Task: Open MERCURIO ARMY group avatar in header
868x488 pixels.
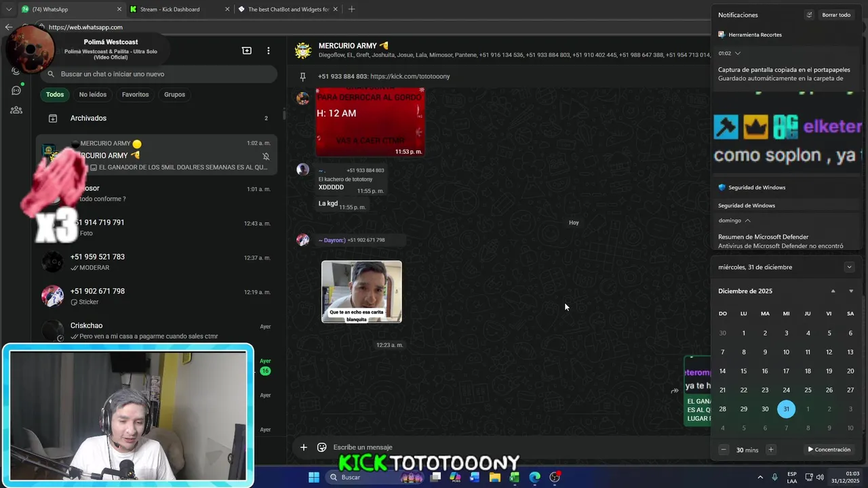Action: tap(303, 50)
